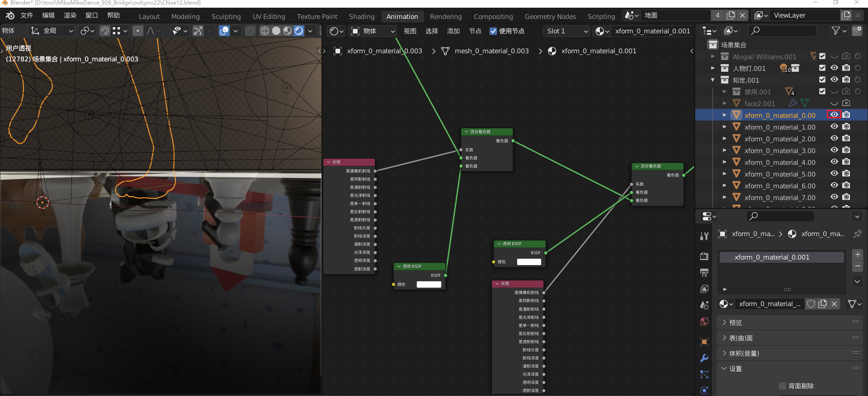The image size is (868, 396).
Task: Pin the properties editor context
Action: (x=857, y=234)
